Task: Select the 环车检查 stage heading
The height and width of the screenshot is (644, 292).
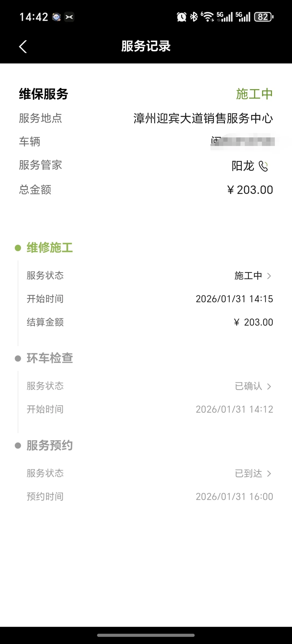Action: click(50, 358)
